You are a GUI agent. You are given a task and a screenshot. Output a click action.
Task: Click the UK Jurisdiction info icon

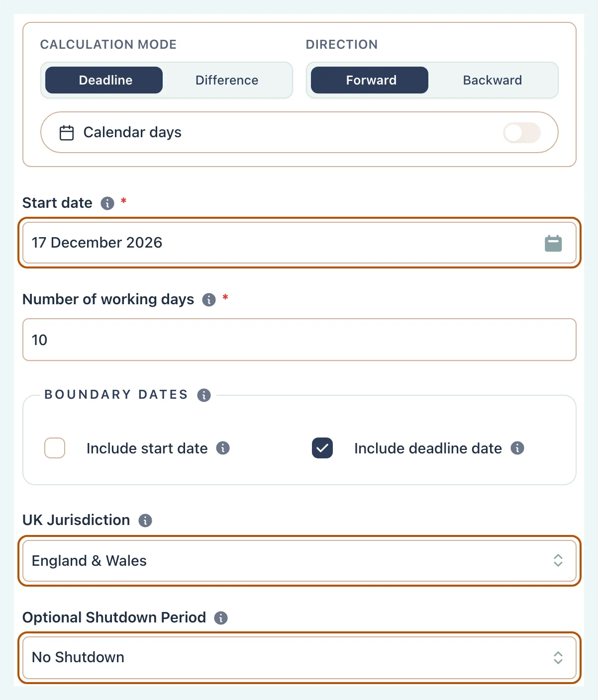145,521
